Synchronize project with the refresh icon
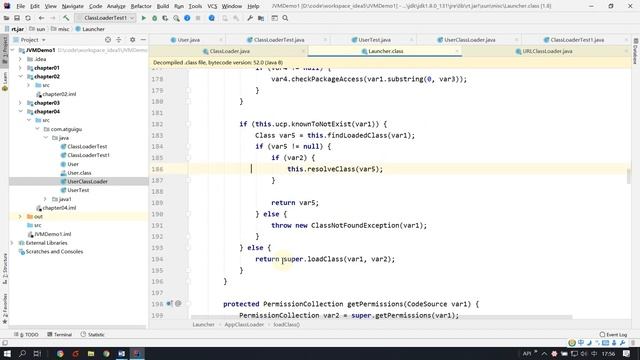This screenshot has width=640, height=360. tap(28, 18)
